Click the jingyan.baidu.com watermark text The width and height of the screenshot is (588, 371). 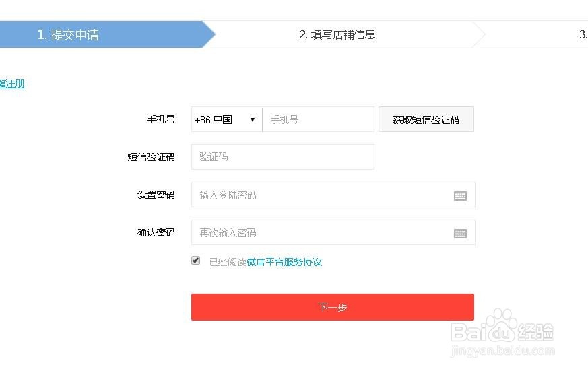[502, 351]
